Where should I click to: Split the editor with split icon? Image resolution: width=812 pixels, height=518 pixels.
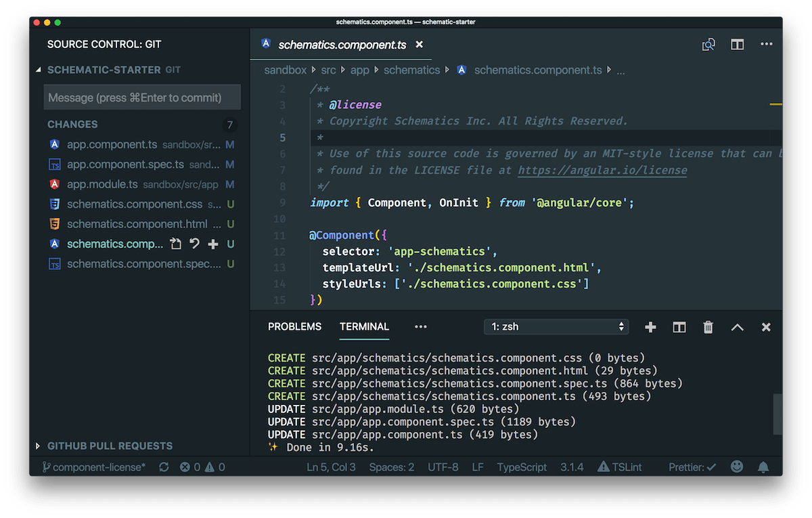pyautogui.click(x=738, y=45)
